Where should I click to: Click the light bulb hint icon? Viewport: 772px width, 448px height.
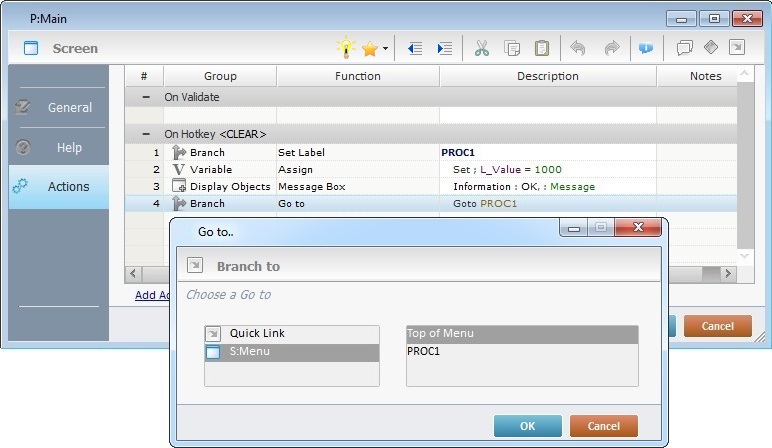pyautogui.click(x=346, y=48)
